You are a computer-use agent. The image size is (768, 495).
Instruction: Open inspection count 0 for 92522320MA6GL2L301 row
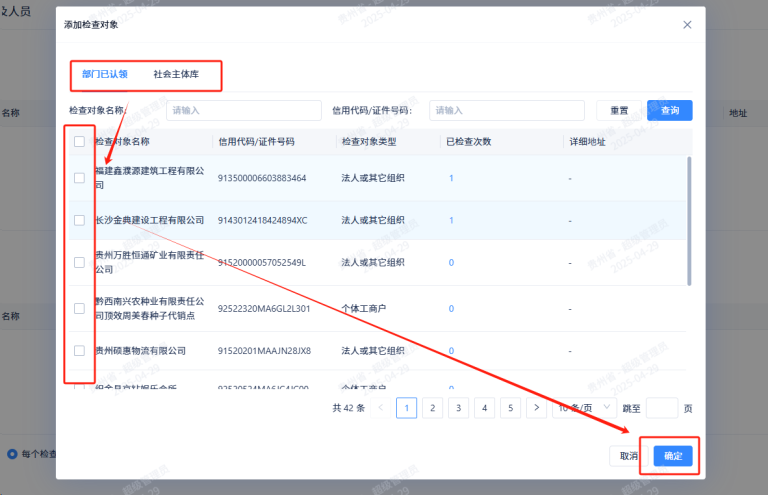tap(451, 308)
